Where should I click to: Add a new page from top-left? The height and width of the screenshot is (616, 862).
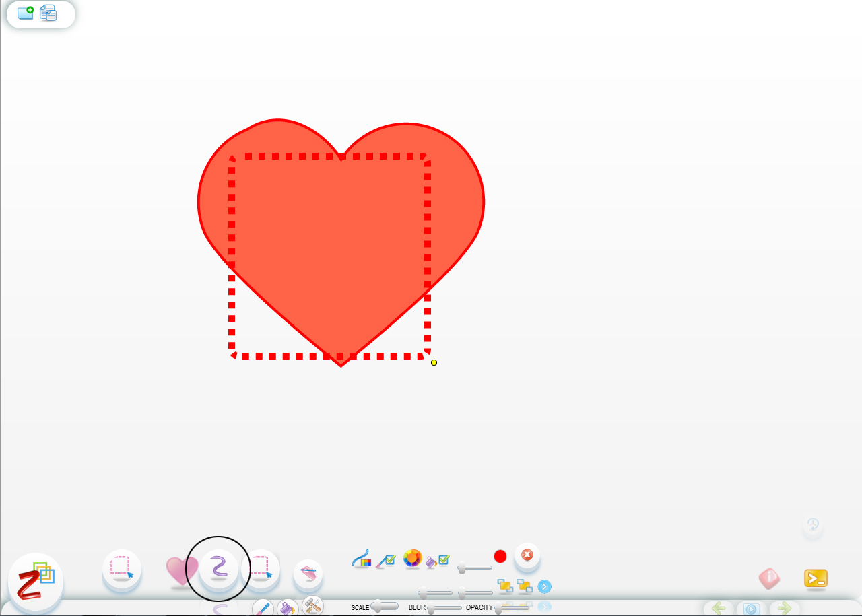coord(26,12)
